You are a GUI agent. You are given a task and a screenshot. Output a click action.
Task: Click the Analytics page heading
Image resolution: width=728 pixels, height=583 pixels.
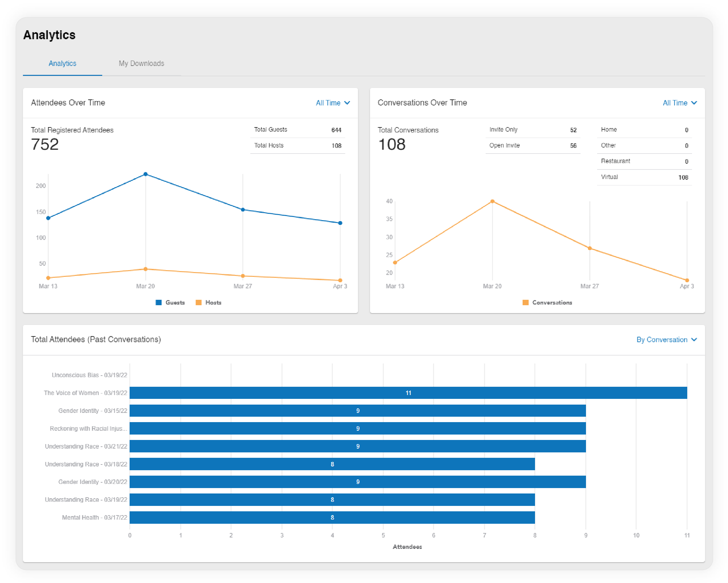tap(49, 35)
